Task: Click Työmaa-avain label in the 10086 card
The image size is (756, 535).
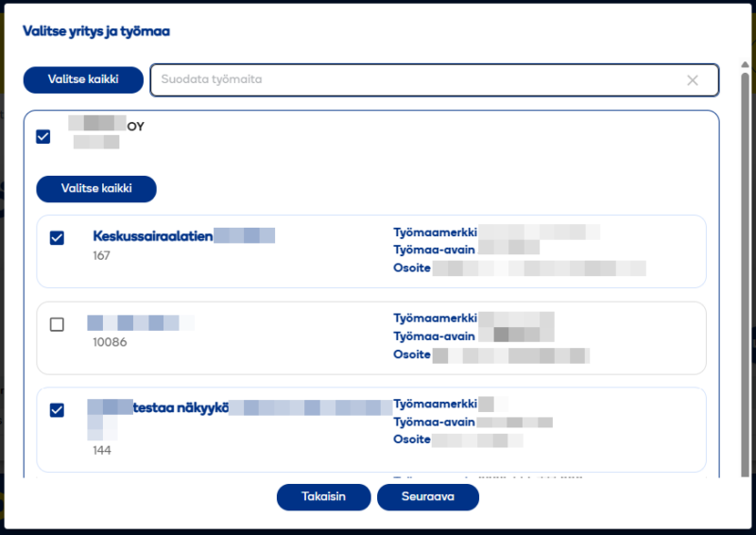Action: click(435, 337)
